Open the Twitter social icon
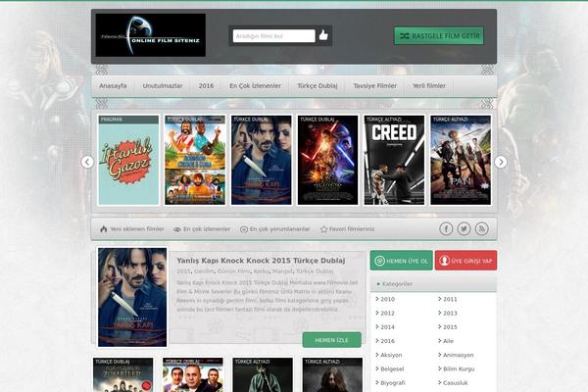 464,228
